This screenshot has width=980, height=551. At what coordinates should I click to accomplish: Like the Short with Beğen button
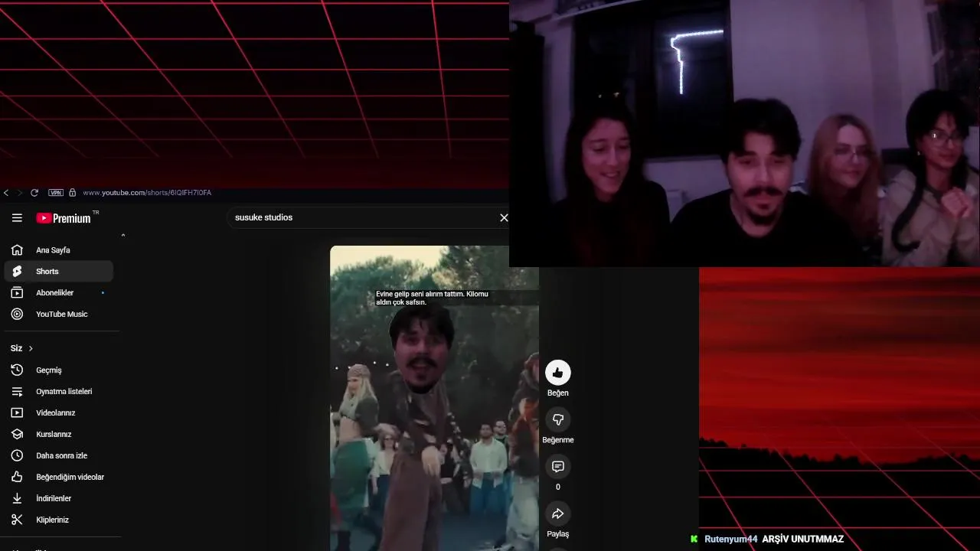pos(558,373)
